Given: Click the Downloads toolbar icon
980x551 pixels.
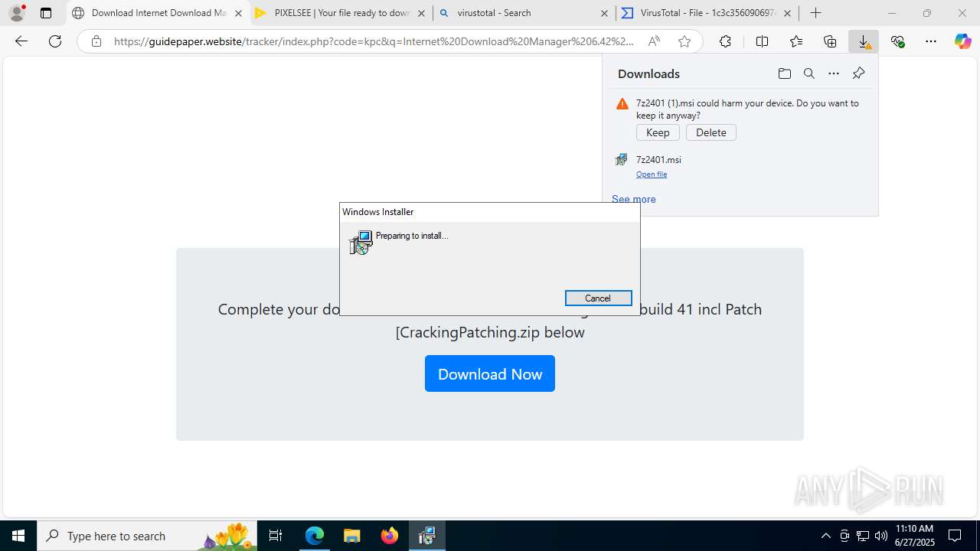Looking at the screenshot, I should click(864, 41).
